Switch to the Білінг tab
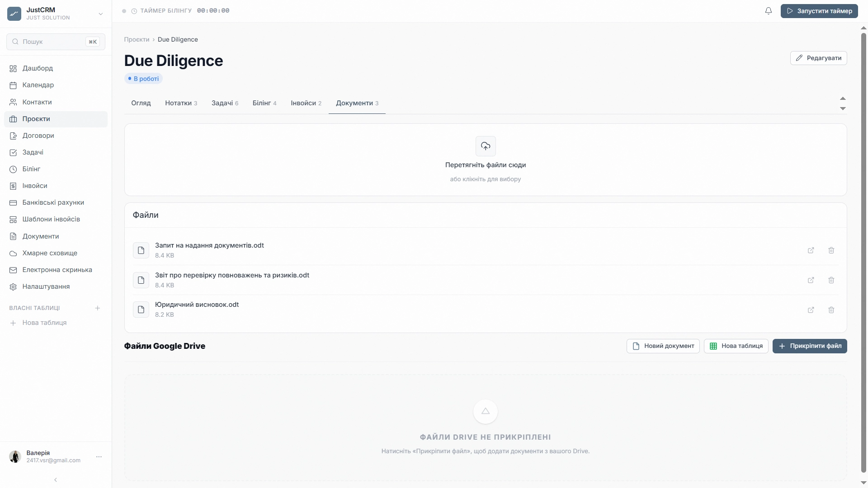The height and width of the screenshot is (488, 868). pos(264,103)
